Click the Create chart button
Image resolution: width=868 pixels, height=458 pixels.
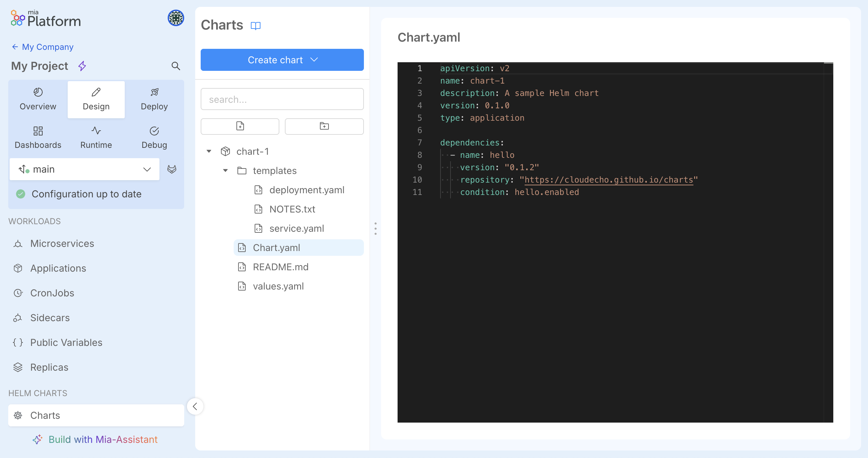pos(282,59)
